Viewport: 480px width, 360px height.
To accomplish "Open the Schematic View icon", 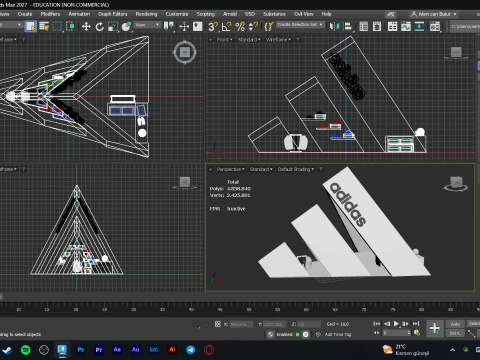I will (419, 26).
